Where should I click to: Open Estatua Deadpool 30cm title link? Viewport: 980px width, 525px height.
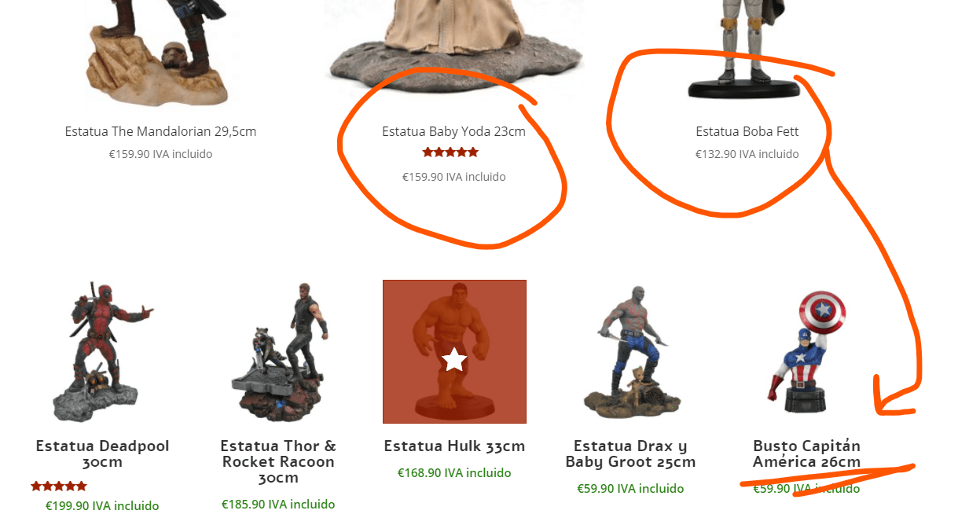[x=102, y=454]
